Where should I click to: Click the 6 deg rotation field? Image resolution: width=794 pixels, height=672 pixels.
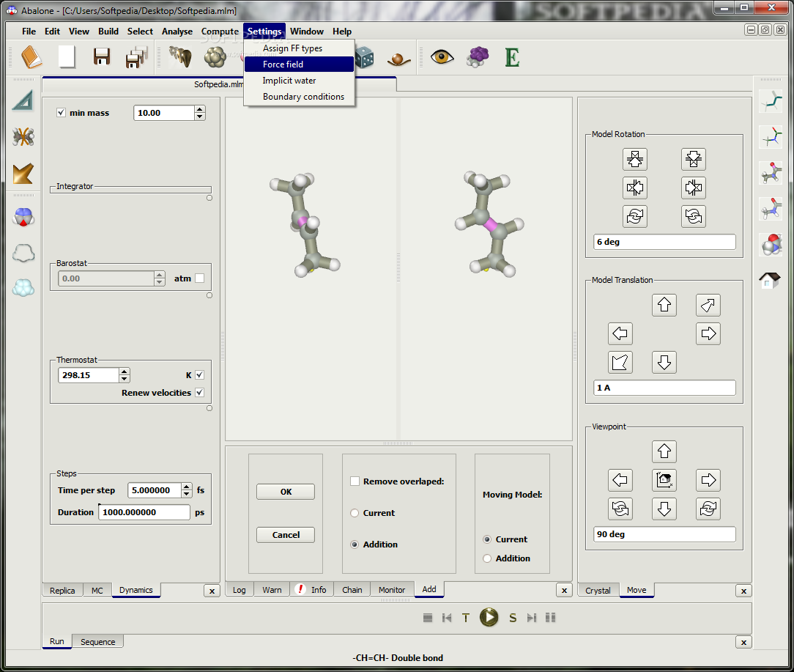(664, 242)
